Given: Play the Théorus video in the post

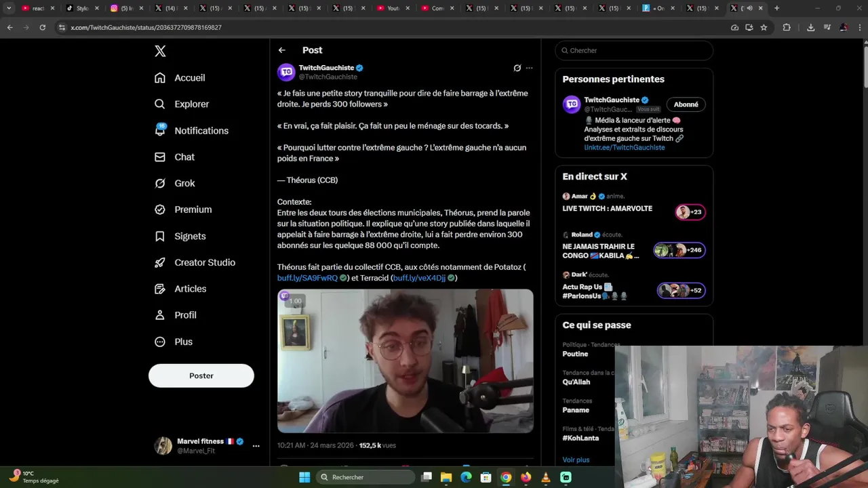Looking at the screenshot, I should pos(406,361).
